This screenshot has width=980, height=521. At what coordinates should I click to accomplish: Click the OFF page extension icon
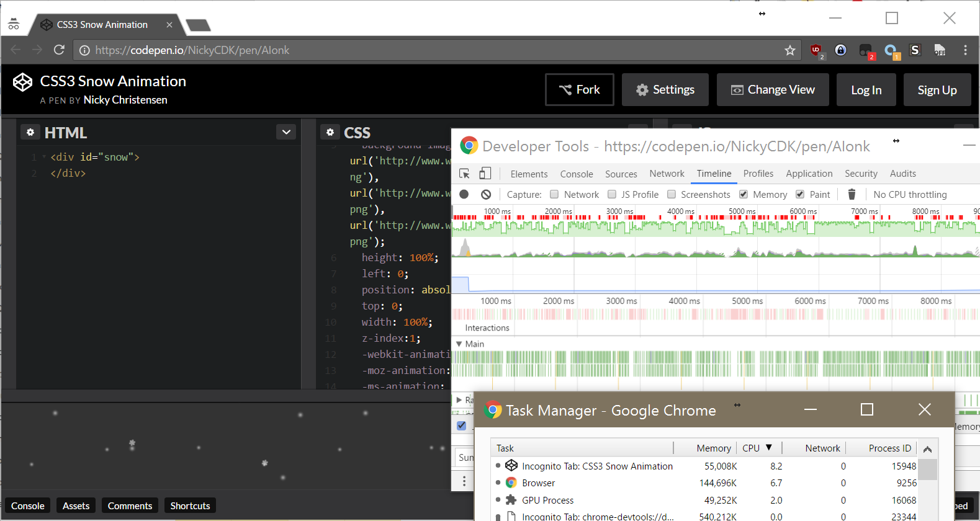click(940, 50)
